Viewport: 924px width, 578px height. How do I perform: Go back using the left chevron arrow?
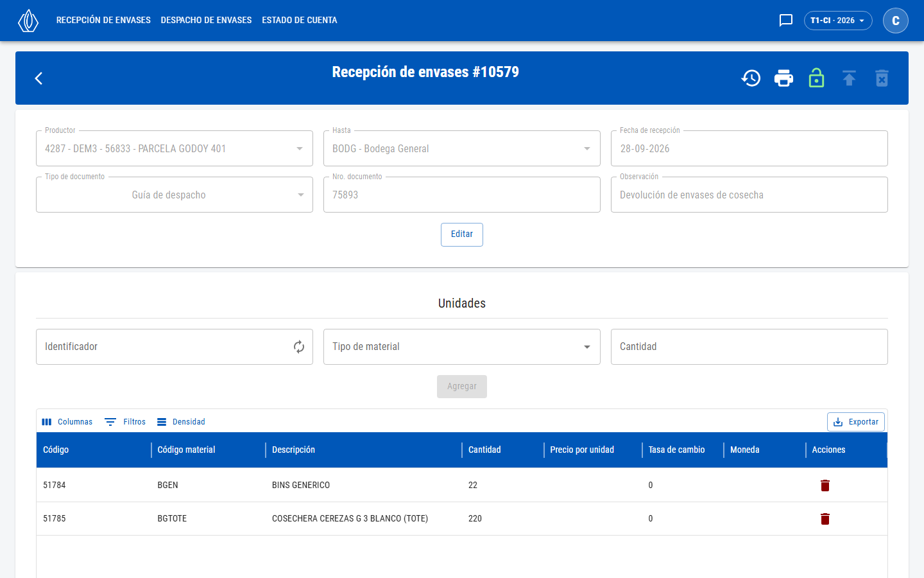click(38, 78)
